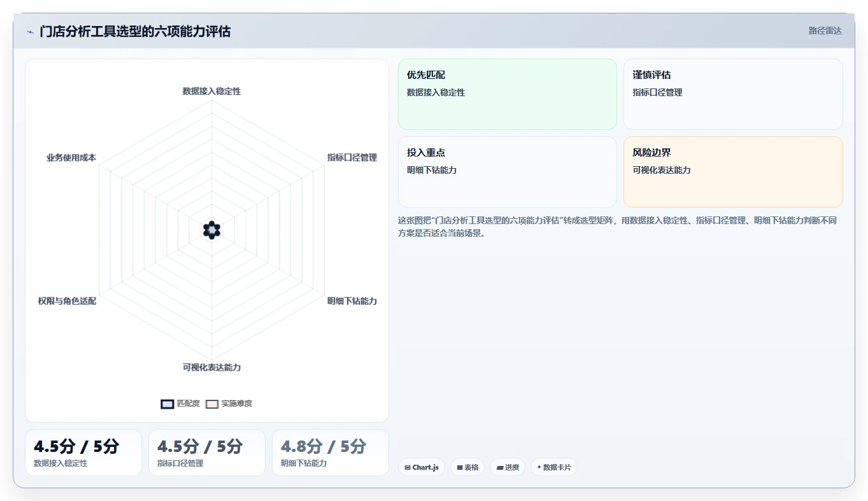Click the logo icon beside the page title
This screenshot has width=868, height=501.
point(30,32)
